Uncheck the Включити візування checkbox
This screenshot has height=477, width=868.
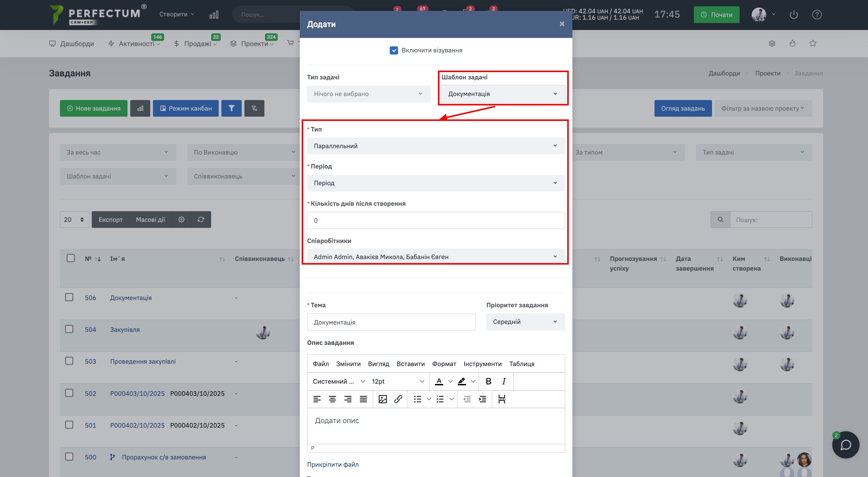click(393, 50)
